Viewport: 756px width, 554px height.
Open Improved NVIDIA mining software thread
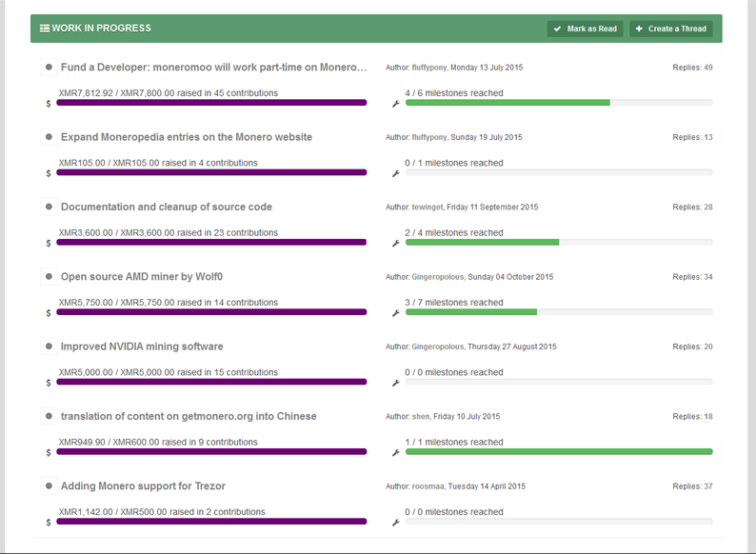coord(142,346)
